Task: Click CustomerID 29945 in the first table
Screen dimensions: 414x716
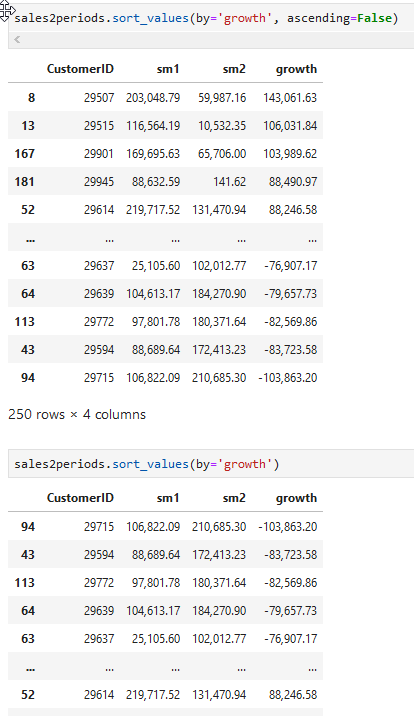Action: (99, 182)
